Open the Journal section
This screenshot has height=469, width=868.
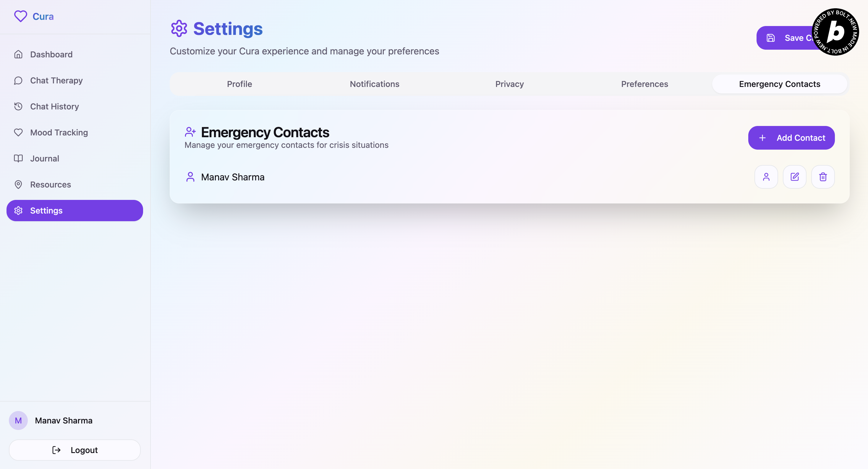tap(44, 159)
